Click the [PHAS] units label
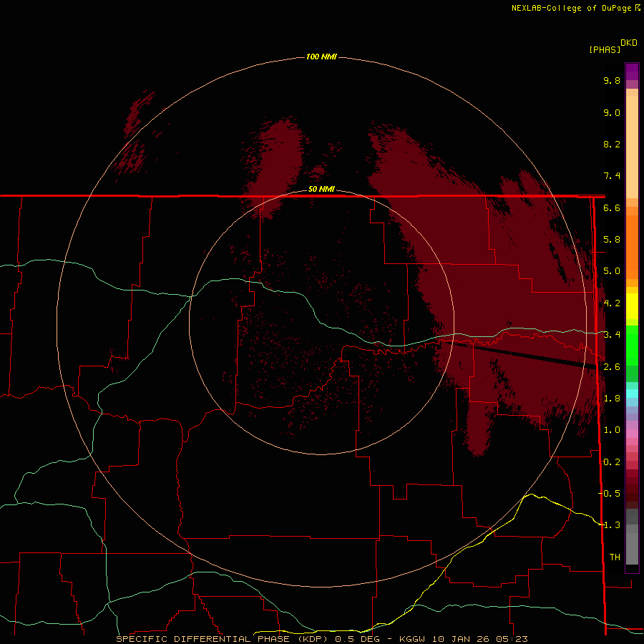Screen dimensions: 644x644 [x=605, y=49]
